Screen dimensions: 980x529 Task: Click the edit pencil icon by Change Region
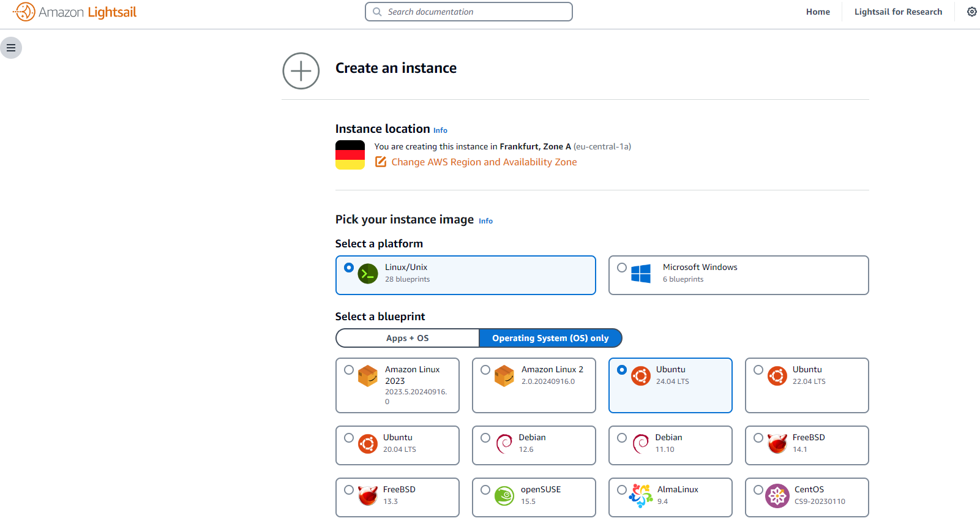tap(381, 162)
